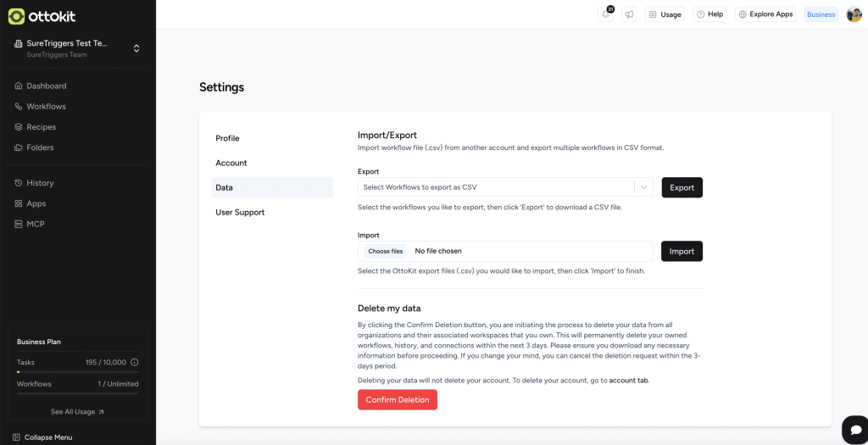Select the User Support tab
Screen dimensions: 868x445
click(x=240, y=212)
